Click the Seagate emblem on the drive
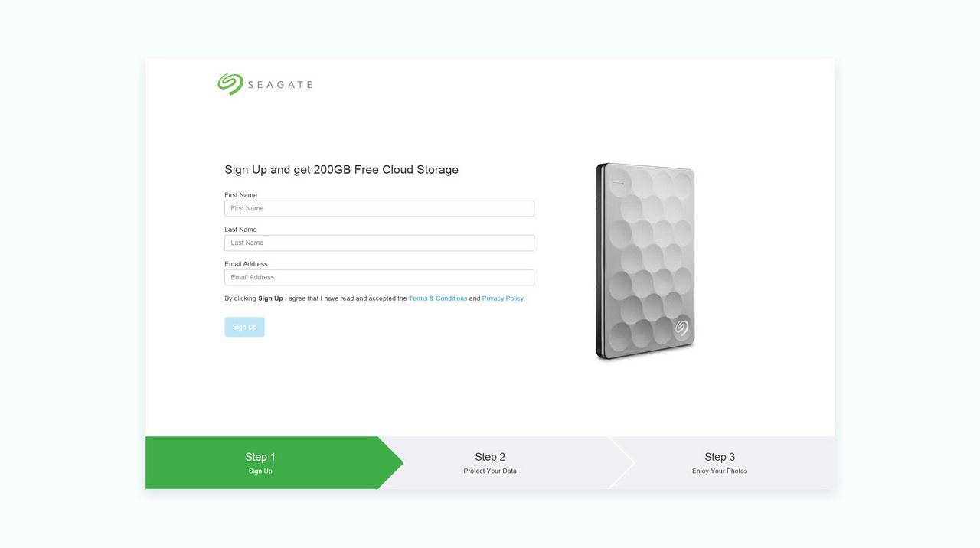 coord(681,328)
